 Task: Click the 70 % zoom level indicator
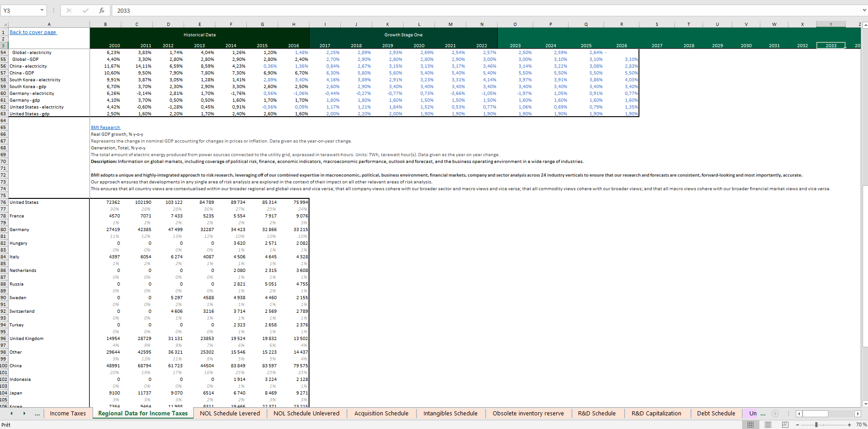coord(861,425)
